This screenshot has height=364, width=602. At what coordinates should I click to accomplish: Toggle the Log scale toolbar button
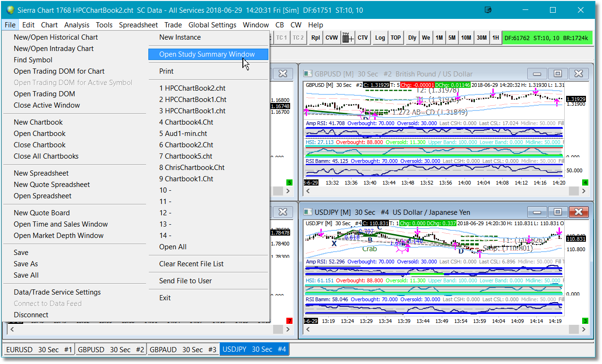380,38
